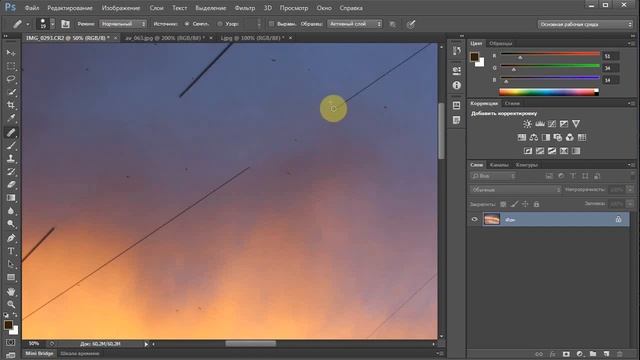Add a Color Balance adjustment
Screen dimensions: 640x360
(x=533, y=138)
